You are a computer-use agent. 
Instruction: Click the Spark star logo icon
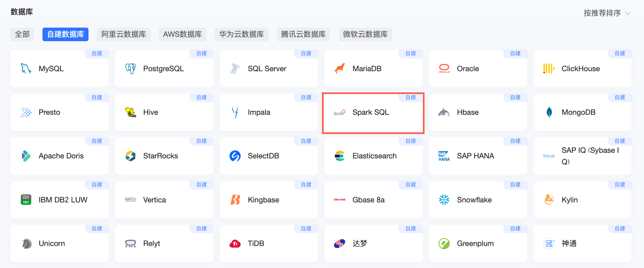pyautogui.click(x=340, y=113)
